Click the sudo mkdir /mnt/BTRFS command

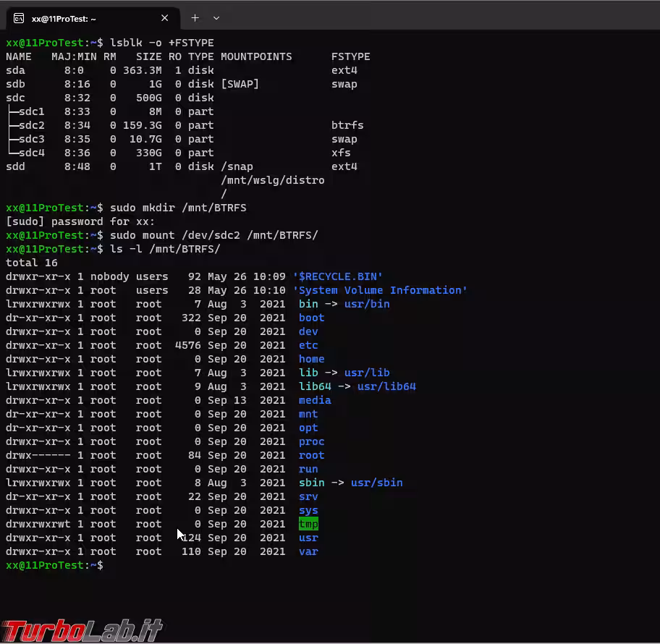tap(178, 208)
